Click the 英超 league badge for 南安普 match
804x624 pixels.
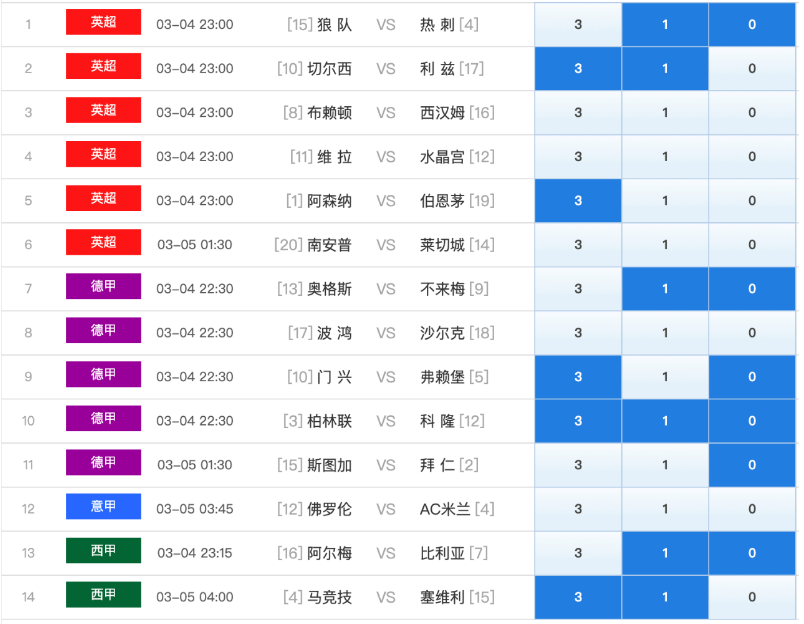[104, 243]
